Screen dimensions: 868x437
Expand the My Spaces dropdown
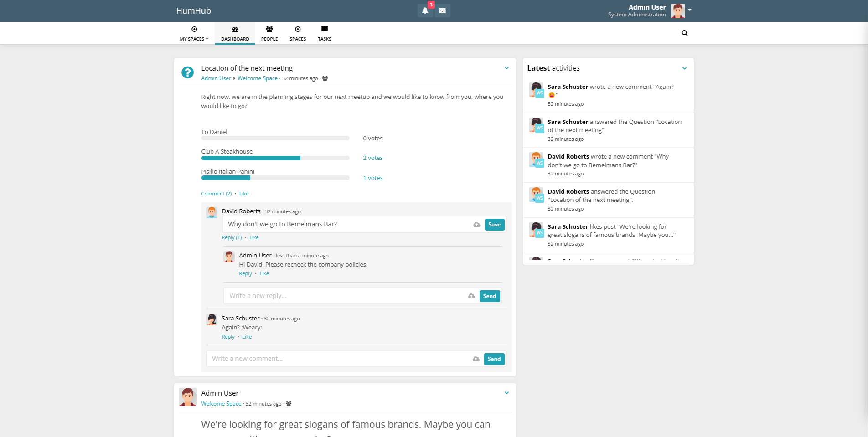(x=194, y=33)
